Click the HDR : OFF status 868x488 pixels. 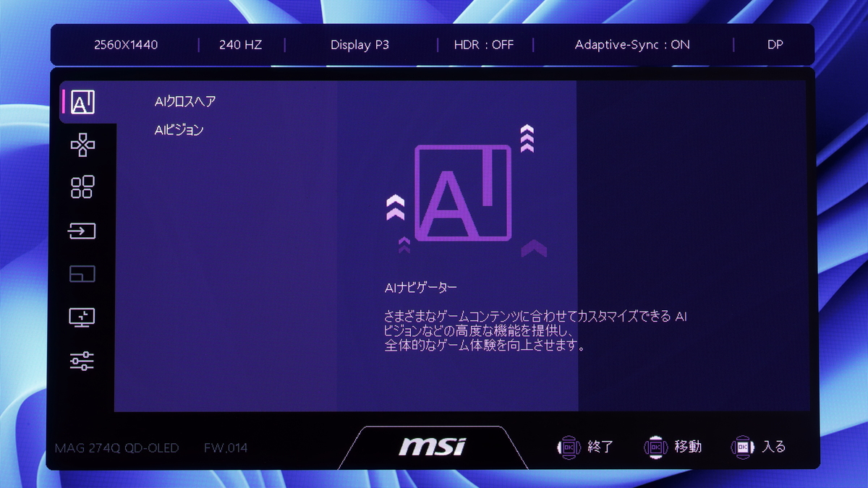click(x=484, y=45)
